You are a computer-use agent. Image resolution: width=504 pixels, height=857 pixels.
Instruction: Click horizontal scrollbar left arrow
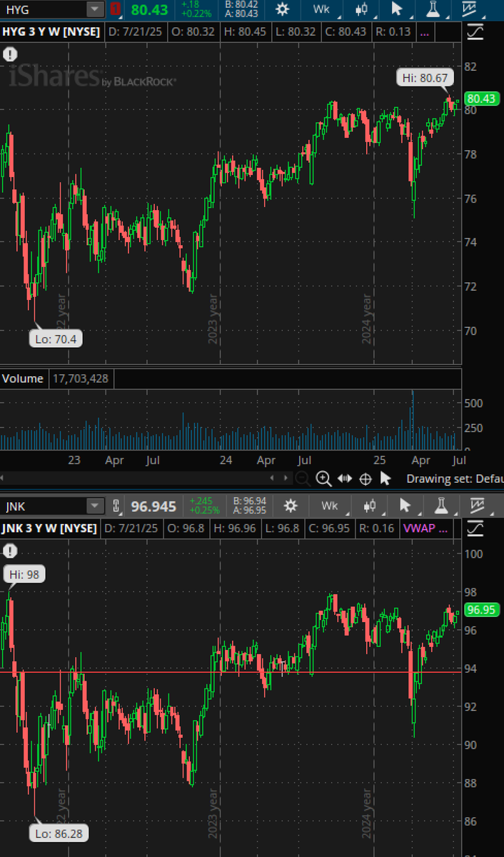coord(272,478)
